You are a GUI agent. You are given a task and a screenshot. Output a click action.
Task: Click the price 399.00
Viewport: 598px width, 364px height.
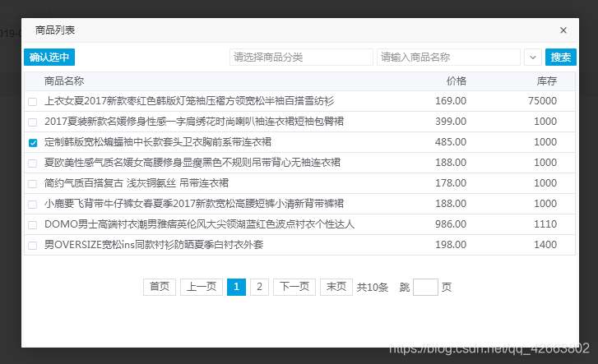tap(451, 122)
